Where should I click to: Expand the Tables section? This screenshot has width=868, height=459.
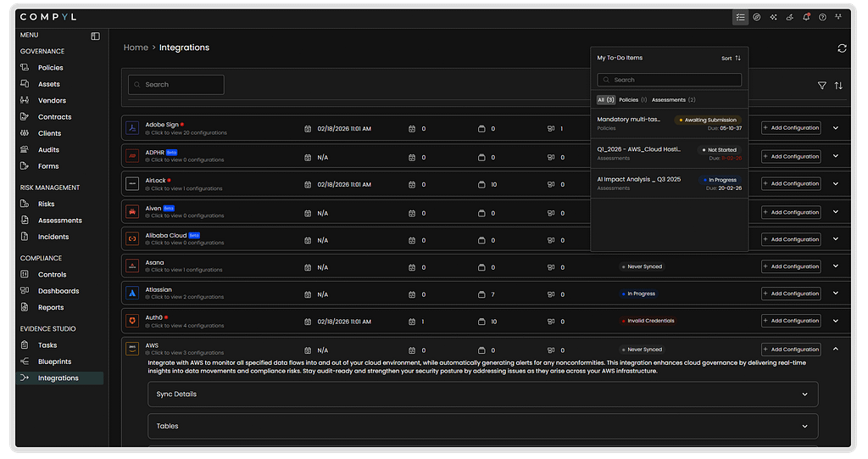(x=483, y=426)
